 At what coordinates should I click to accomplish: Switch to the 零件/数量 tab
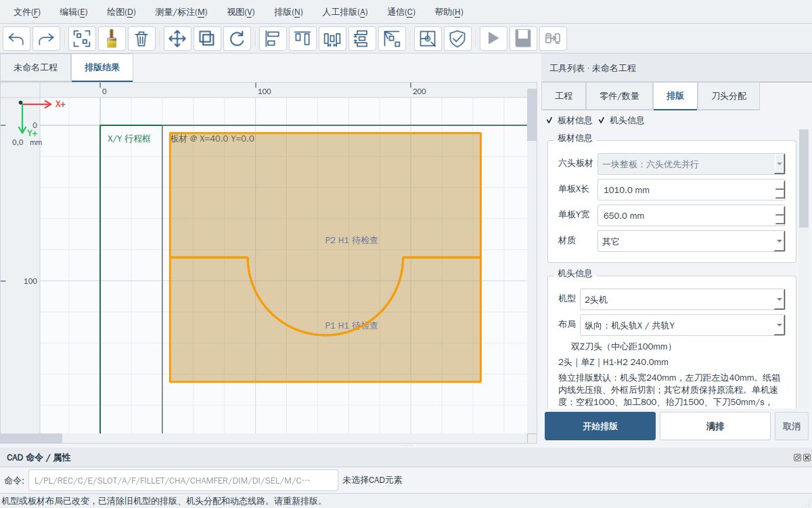(x=619, y=96)
